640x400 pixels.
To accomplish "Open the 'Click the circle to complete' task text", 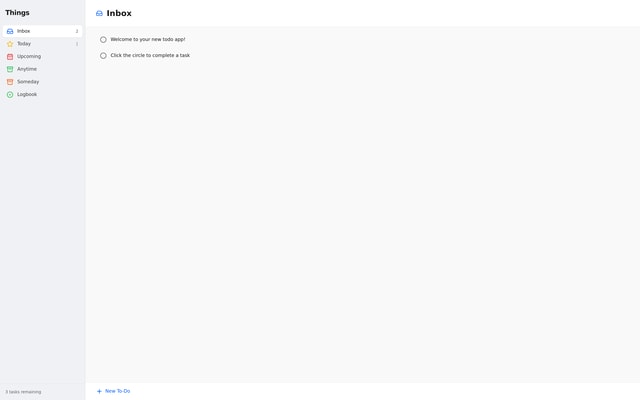I will pos(150,56).
